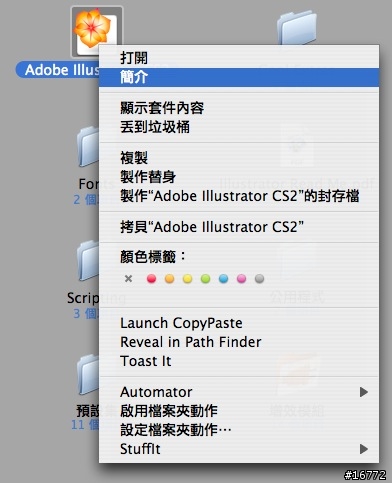Select the blue color label dot
The width and height of the screenshot is (392, 483).
(223, 279)
